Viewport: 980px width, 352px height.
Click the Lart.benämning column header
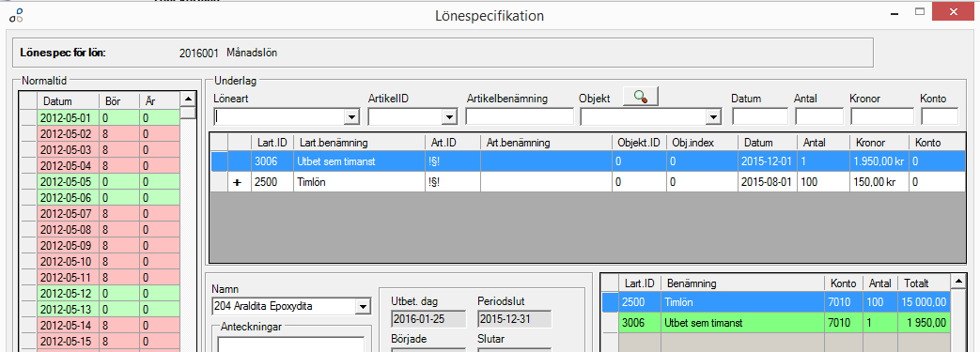click(x=359, y=143)
